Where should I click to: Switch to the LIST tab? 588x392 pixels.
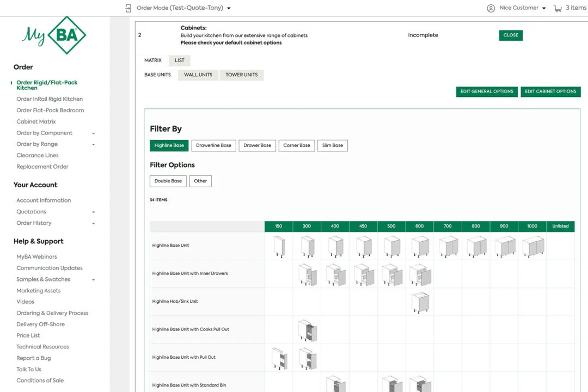[179, 60]
